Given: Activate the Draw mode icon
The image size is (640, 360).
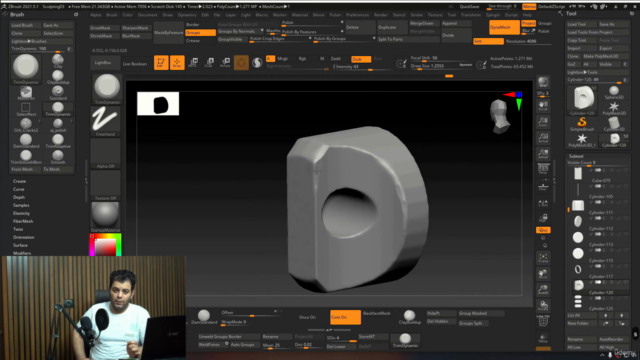Looking at the screenshot, I should click(x=177, y=62).
